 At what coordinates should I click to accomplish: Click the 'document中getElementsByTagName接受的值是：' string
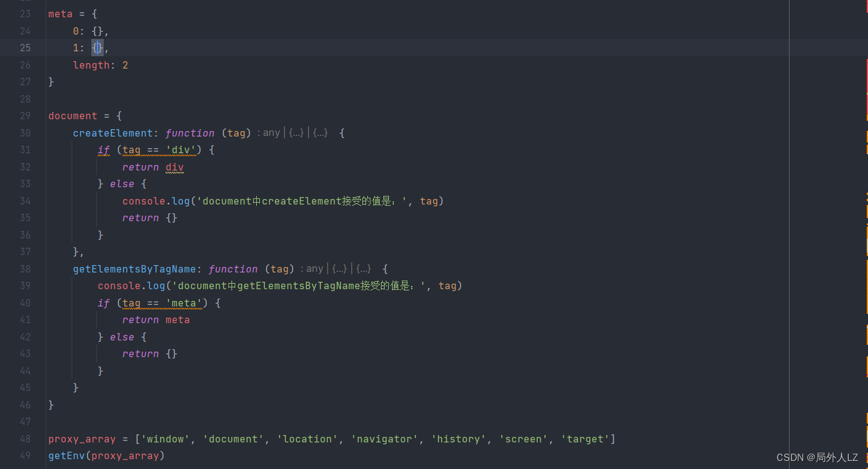tap(299, 285)
